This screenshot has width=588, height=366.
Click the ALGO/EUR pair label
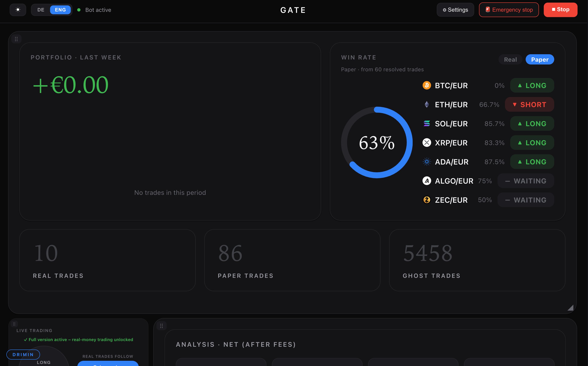[454, 181]
